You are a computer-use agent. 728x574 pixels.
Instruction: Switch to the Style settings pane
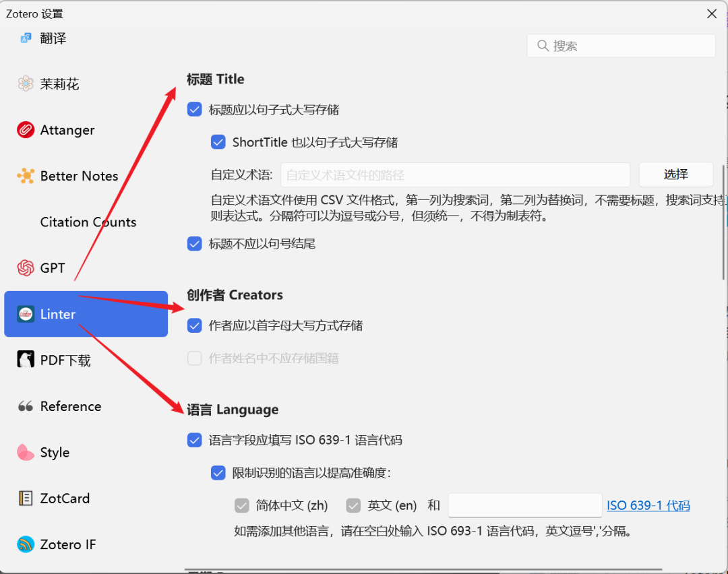[55, 453]
